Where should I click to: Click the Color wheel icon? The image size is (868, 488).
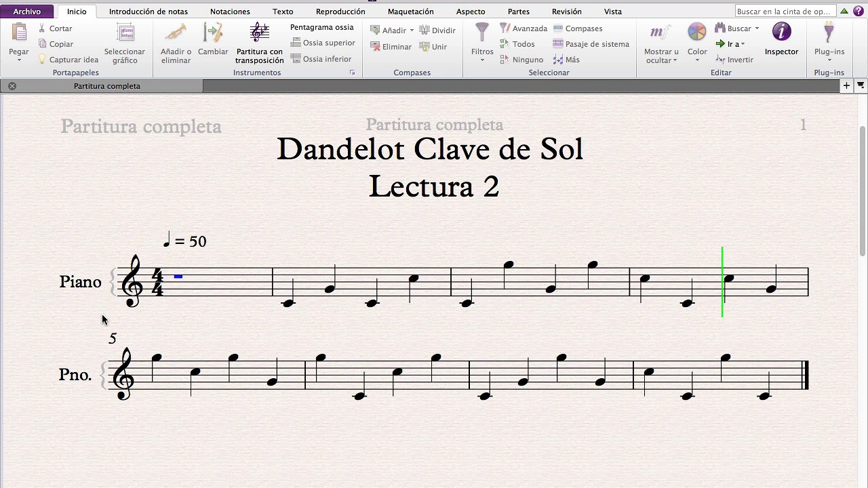pos(697,33)
